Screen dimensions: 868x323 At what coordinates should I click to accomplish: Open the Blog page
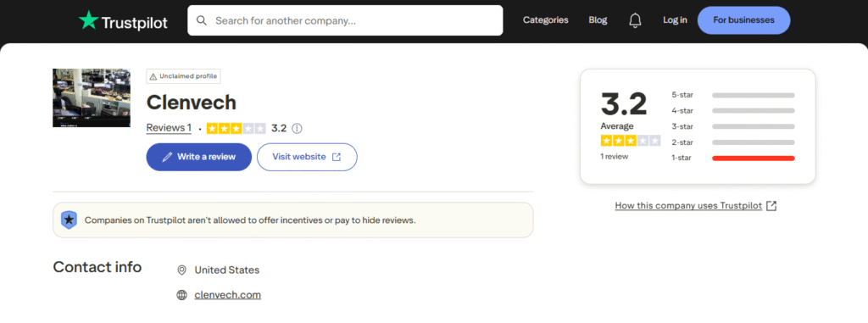(x=598, y=20)
